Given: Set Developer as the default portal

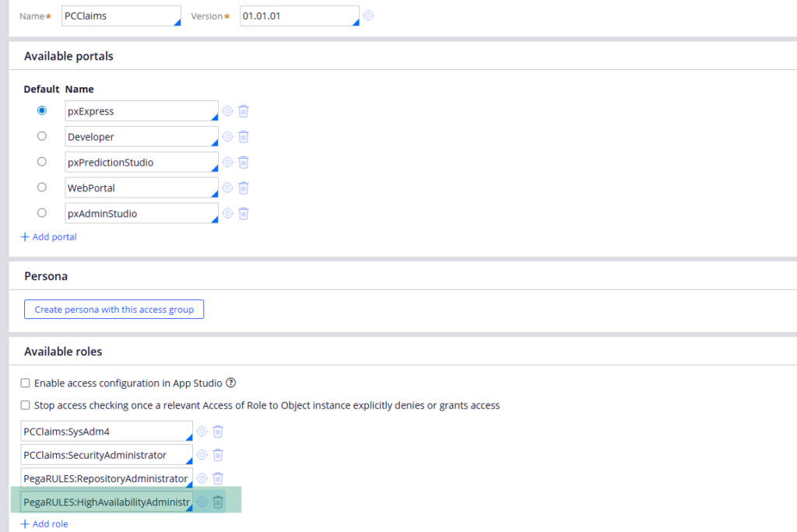Looking at the screenshot, I should point(42,135).
